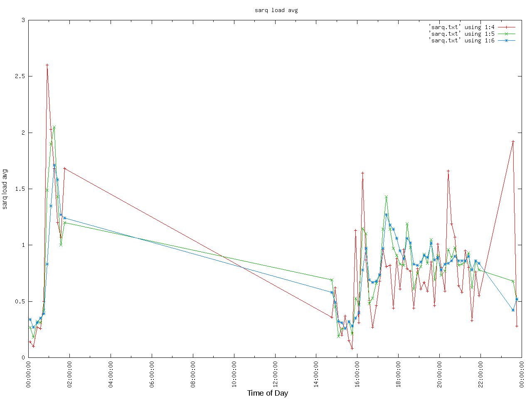Screen dimensions: 532x399
Task: Click the 'Time of Day' x-axis label
Action: tap(267, 393)
